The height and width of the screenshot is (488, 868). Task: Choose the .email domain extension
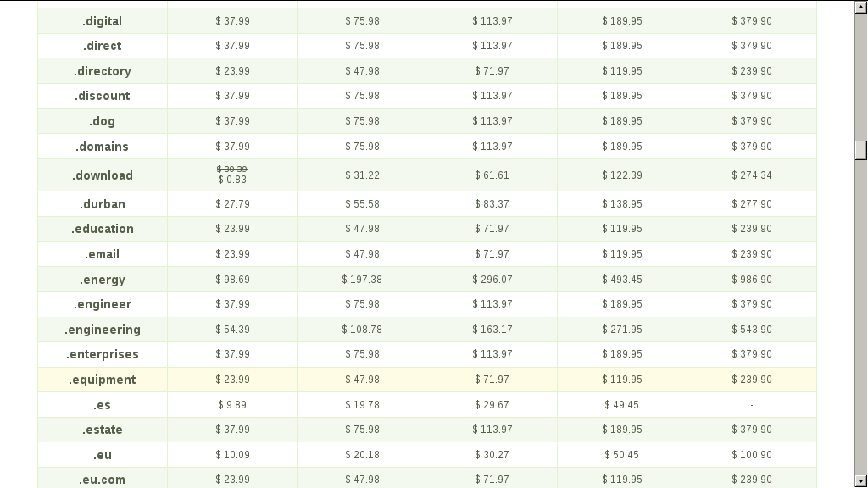(x=103, y=254)
